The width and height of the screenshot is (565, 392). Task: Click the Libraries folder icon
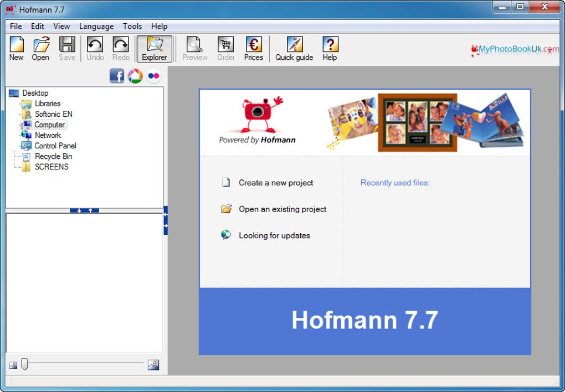(26, 104)
